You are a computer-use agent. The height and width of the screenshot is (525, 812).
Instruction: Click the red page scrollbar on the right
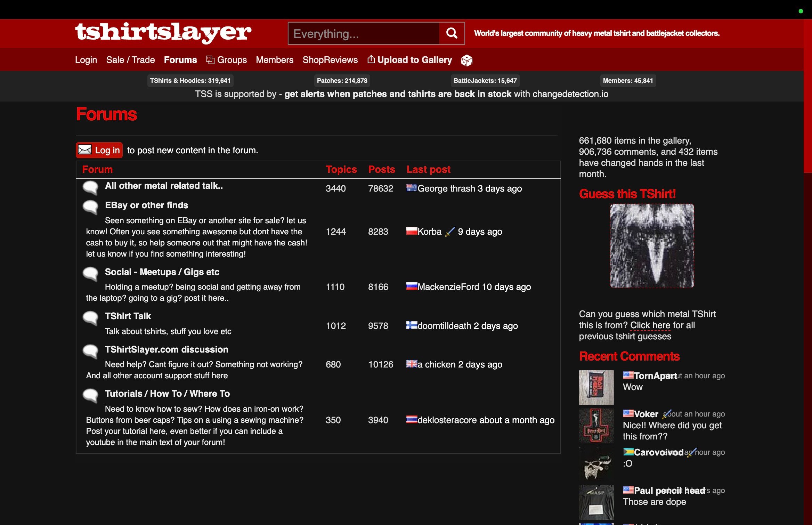pos(807,96)
